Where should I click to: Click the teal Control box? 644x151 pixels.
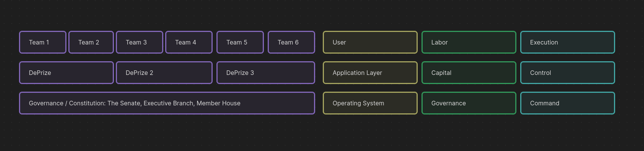pyautogui.click(x=568, y=73)
